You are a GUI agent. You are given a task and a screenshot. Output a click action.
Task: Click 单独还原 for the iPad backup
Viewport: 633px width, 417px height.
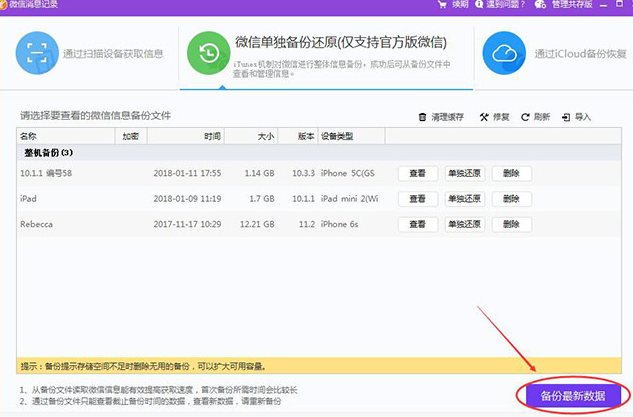[x=465, y=199]
